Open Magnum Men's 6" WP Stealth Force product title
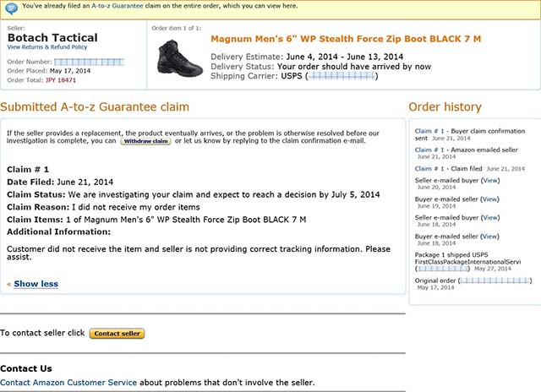 pos(346,39)
